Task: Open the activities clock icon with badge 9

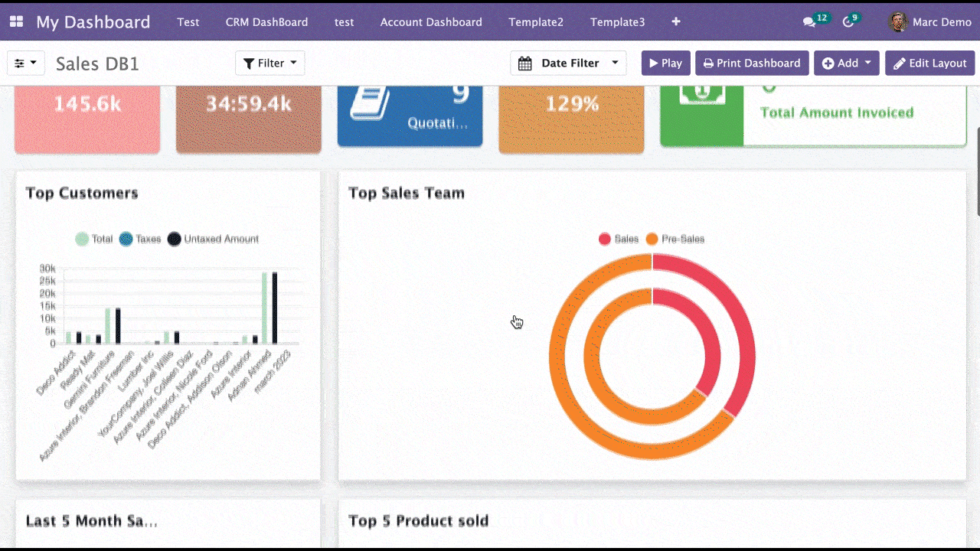Action: click(x=848, y=22)
